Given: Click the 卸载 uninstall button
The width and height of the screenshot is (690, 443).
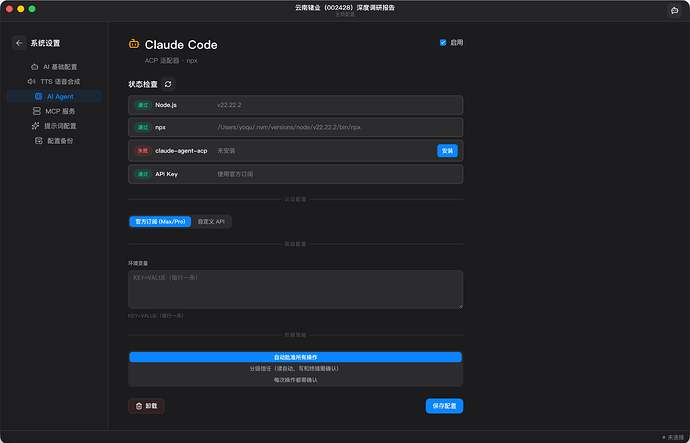Looking at the screenshot, I should [x=146, y=406].
